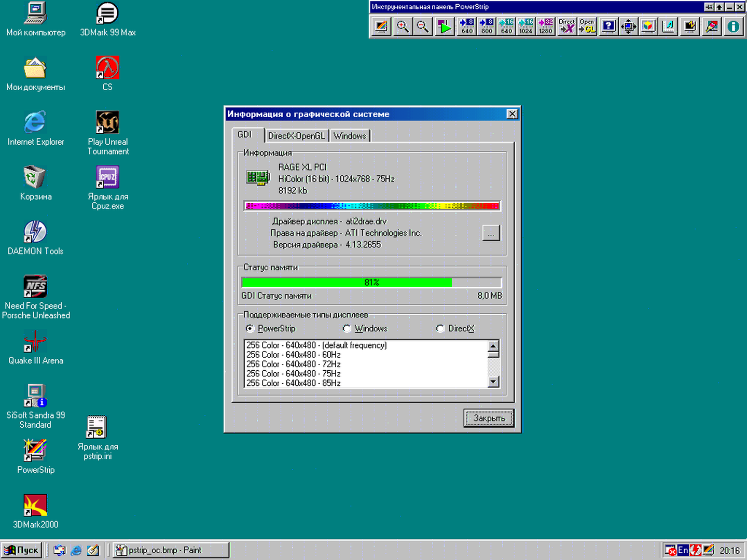Click the rainbow color spectrum bar
Image resolution: width=747 pixels, height=560 pixels.
(x=371, y=206)
